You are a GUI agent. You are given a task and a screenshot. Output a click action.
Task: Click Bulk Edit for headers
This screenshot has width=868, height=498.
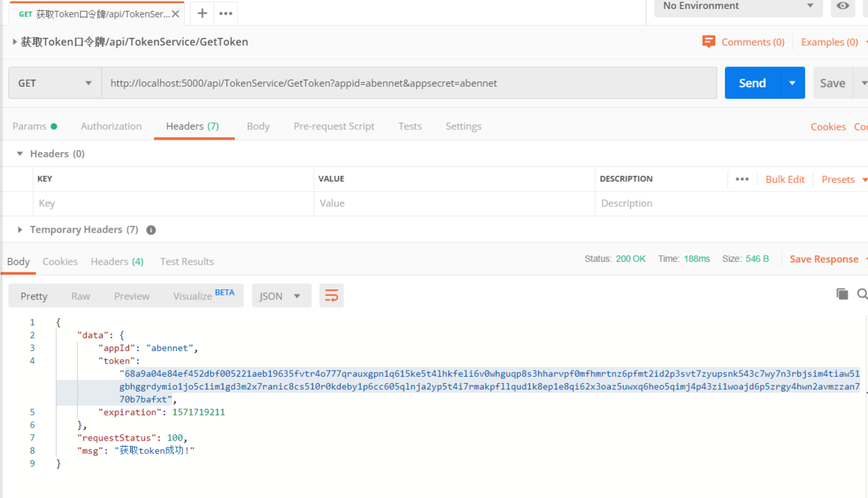click(x=785, y=179)
